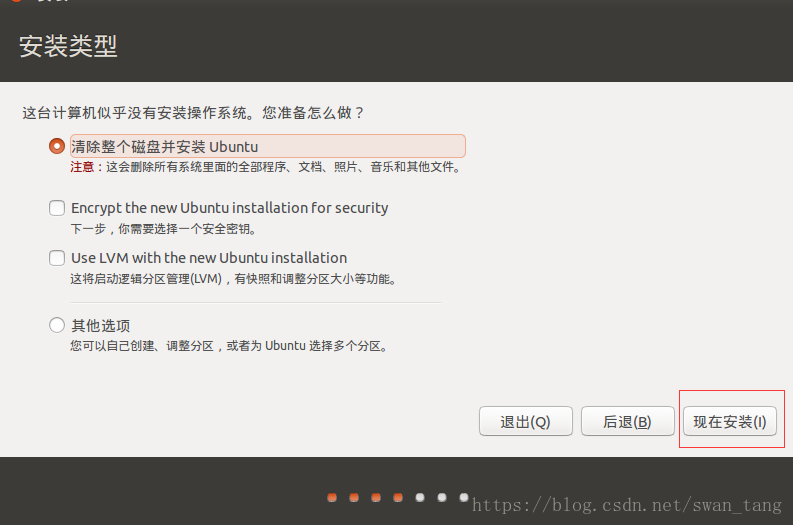This screenshot has height=525, width=793.
Task: Click the 退出(Q) button
Action: click(525, 421)
